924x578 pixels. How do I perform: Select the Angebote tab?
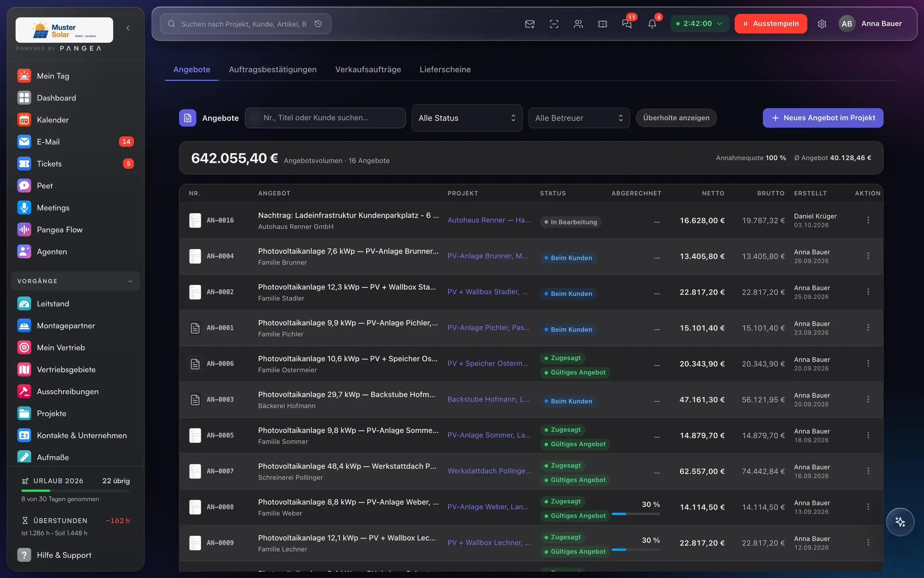point(192,69)
